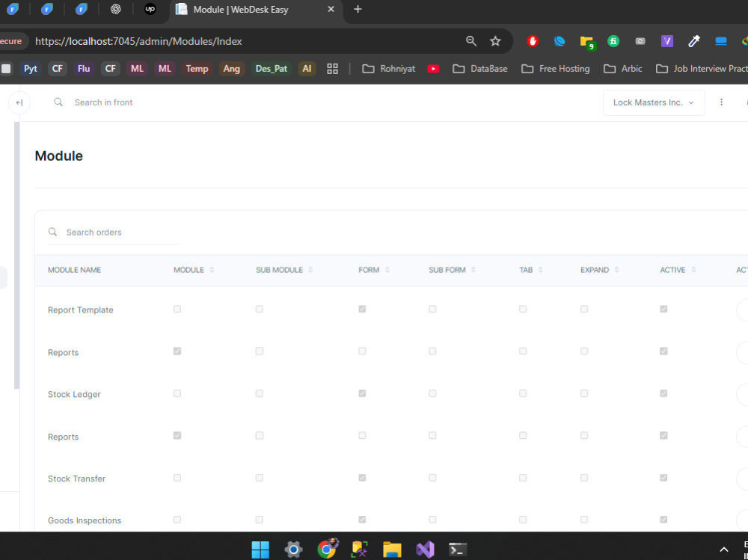
Task: Bookmark this page with the star icon
Action: tap(495, 41)
